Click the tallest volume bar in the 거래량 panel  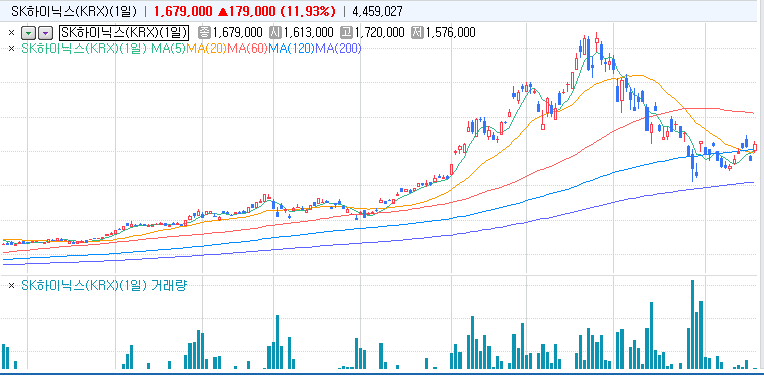click(x=692, y=324)
